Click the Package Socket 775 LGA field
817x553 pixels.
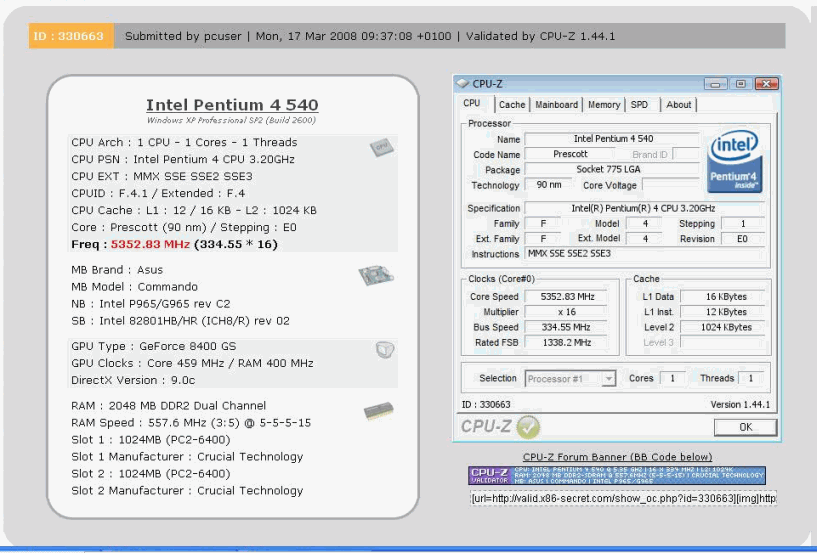pos(613,169)
